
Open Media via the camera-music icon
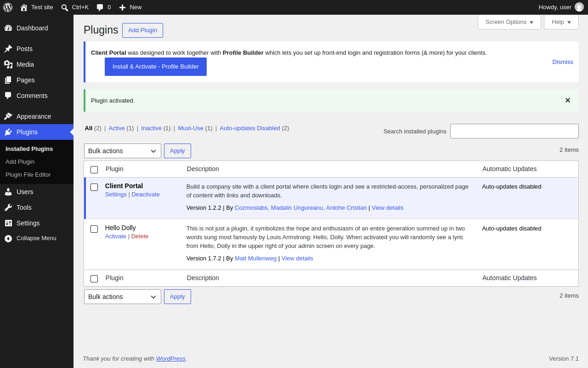(x=8, y=64)
